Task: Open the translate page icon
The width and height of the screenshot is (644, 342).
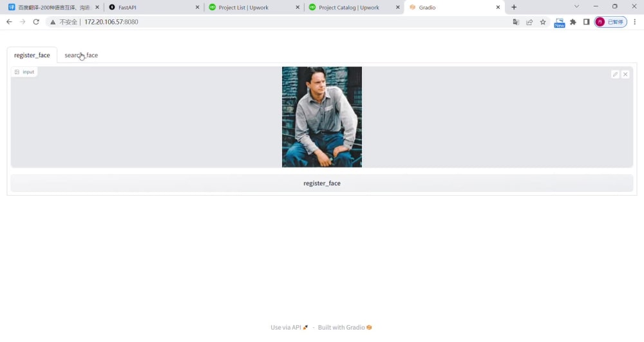Action: click(x=516, y=22)
